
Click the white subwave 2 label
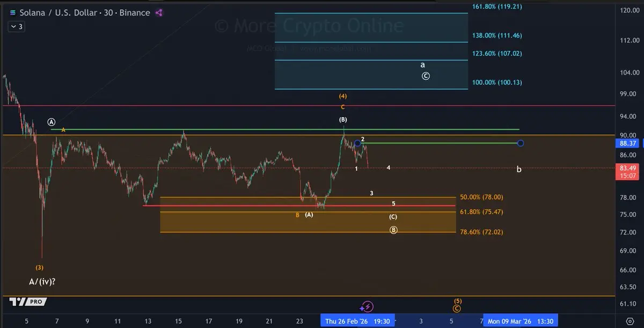pyautogui.click(x=363, y=139)
